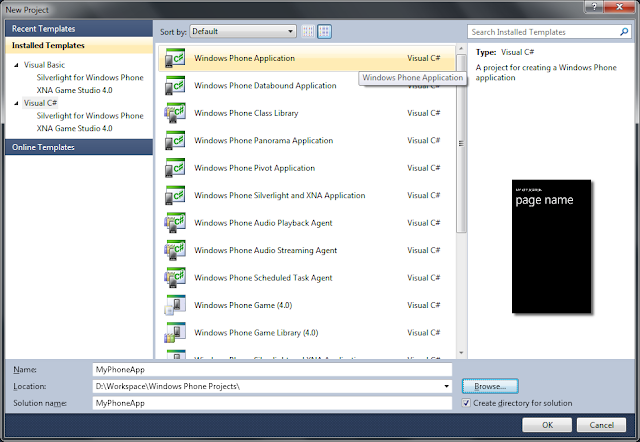
Task: Click the Windows Phone Panorama Application icon
Action: coord(175,140)
